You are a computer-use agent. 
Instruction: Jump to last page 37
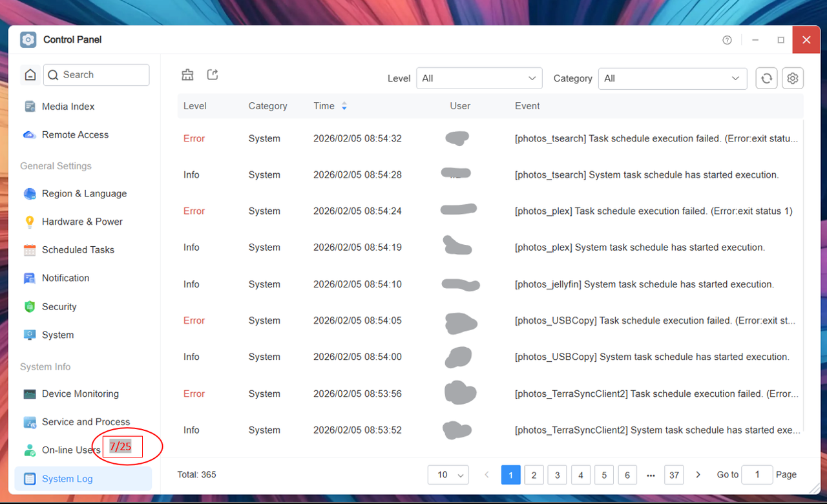674,475
